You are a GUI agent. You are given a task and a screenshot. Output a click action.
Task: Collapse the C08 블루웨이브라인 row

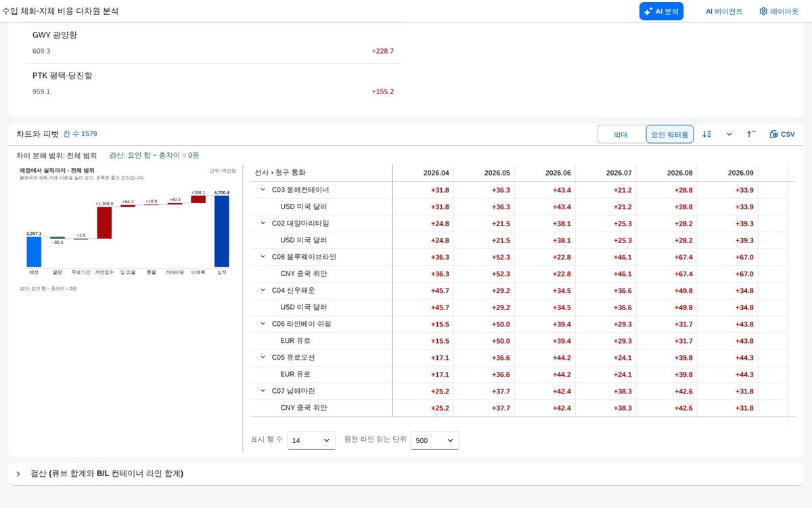tap(263, 257)
